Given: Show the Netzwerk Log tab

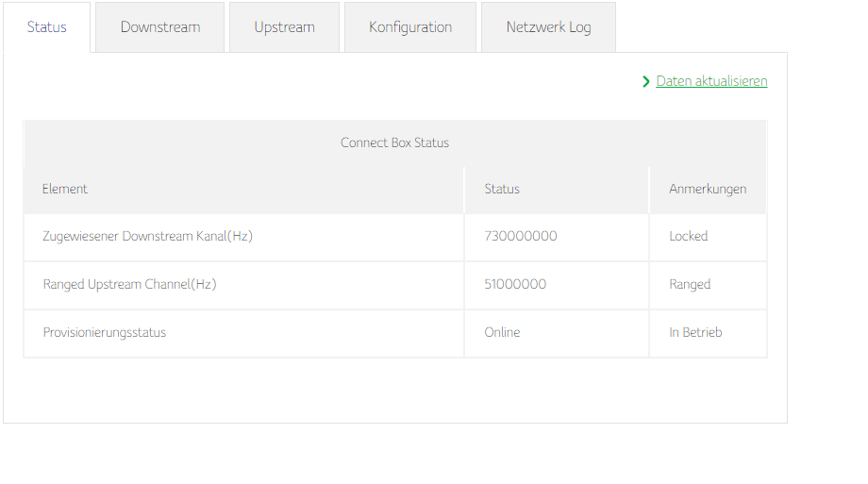Looking at the screenshot, I should click(x=548, y=27).
